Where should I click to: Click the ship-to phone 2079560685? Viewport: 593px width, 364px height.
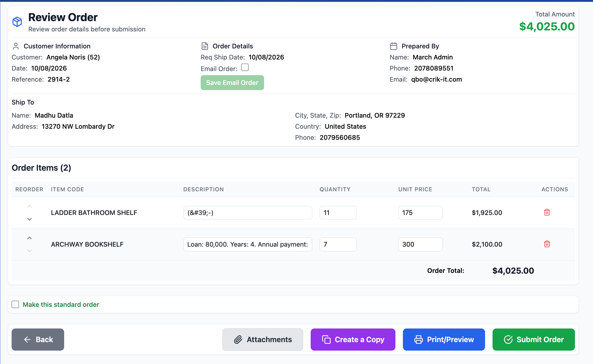click(340, 137)
